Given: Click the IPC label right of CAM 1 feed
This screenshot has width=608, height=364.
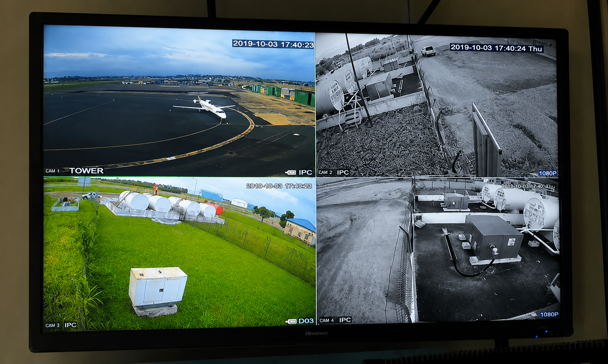Looking at the screenshot, I should pos(306,172).
